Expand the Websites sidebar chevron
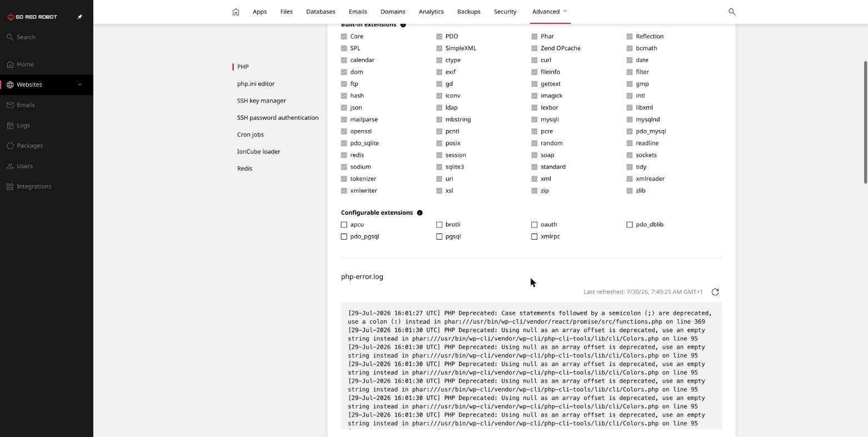 pos(79,85)
